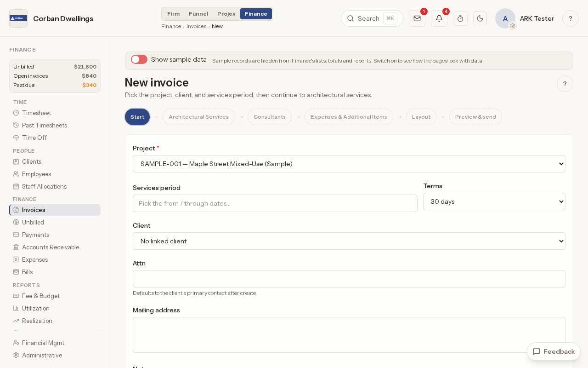Image resolution: width=588 pixels, height=368 pixels.
Task: Click Invoices in the breadcrumb
Action: [x=196, y=26]
